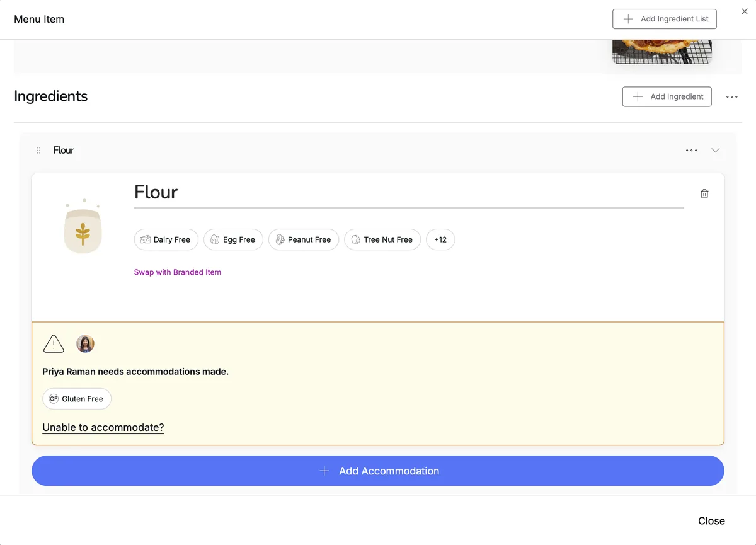Click the Add Ingredient button
This screenshot has height=545, width=756.
[x=667, y=96]
